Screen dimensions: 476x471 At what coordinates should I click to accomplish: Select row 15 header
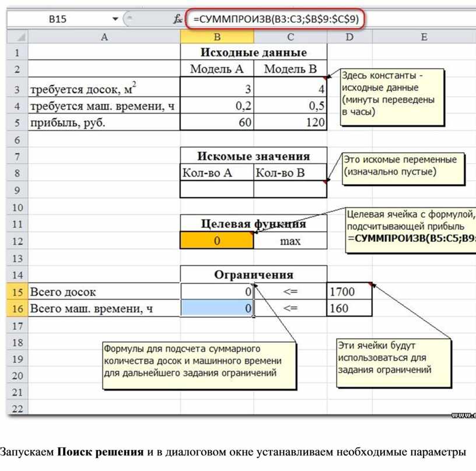[x=17, y=292]
